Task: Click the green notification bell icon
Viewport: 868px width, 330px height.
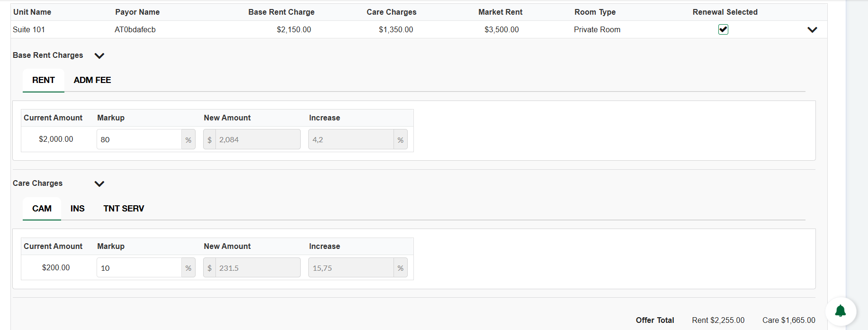Action: (x=841, y=312)
